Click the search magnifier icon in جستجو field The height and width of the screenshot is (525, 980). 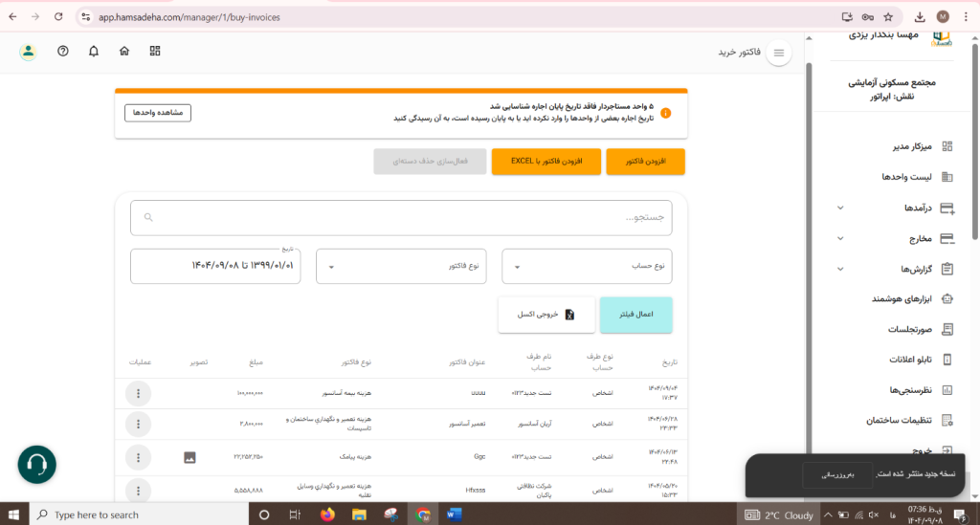[148, 217]
